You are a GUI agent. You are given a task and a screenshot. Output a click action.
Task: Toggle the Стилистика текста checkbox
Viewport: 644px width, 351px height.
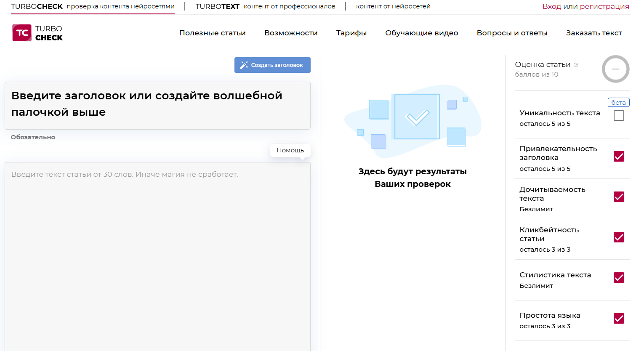click(619, 278)
